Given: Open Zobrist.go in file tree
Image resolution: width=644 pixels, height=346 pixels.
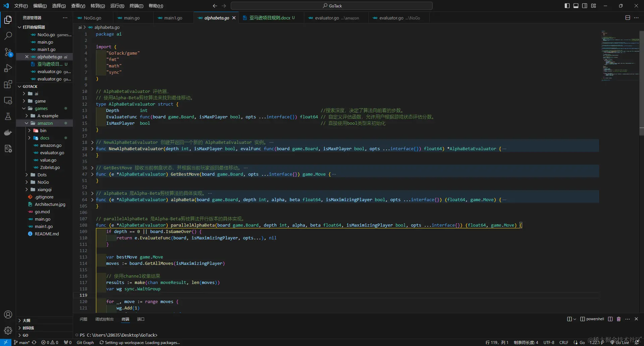Looking at the screenshot, I should pyautogui.click(x=50, y=167).
